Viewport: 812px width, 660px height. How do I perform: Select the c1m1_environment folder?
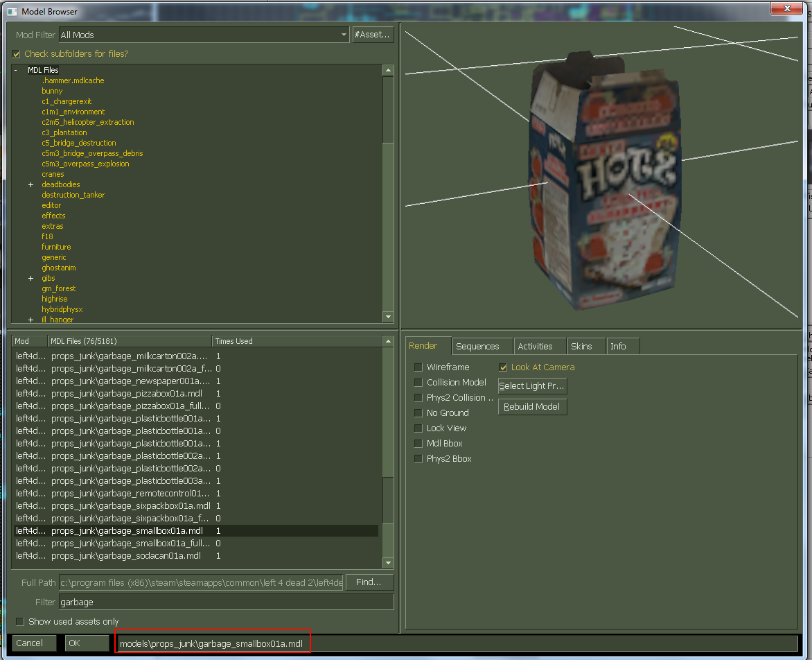[73, 112]
